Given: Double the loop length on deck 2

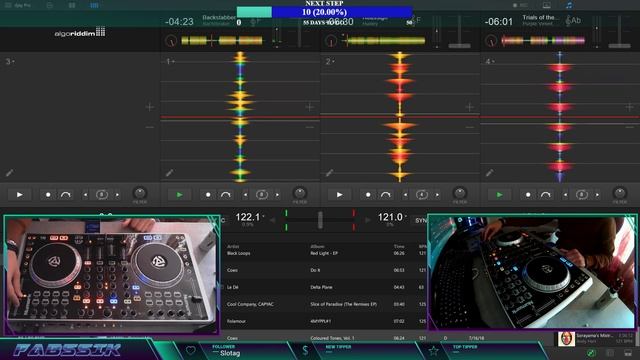Looking at the screenshot, I should pos(438,195).
